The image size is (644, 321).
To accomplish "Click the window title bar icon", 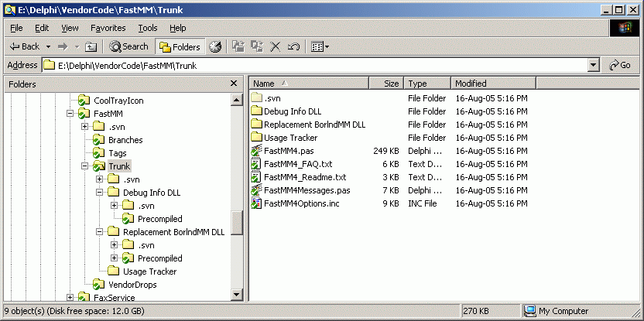I will point(10,10).
